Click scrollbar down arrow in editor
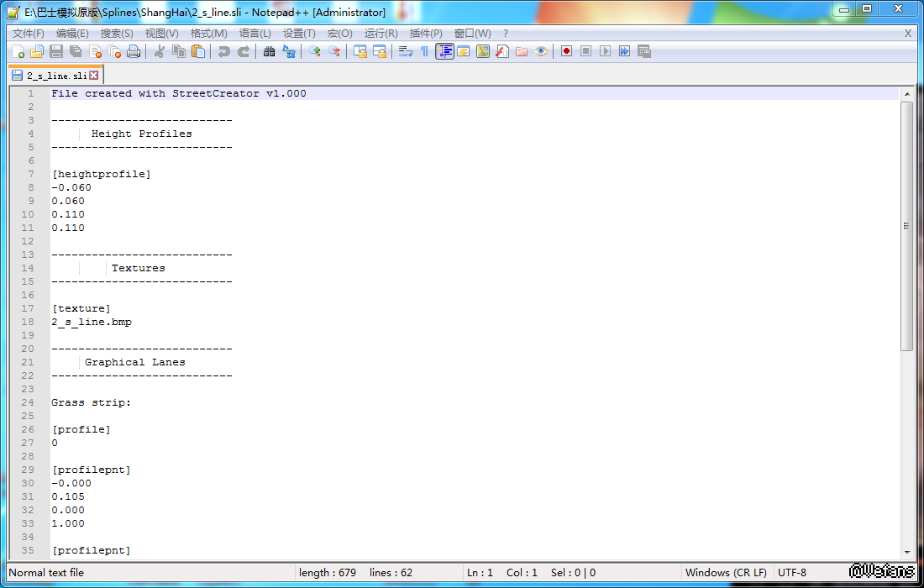The width and height of the screenshot is (924, 588). (907, 553)
